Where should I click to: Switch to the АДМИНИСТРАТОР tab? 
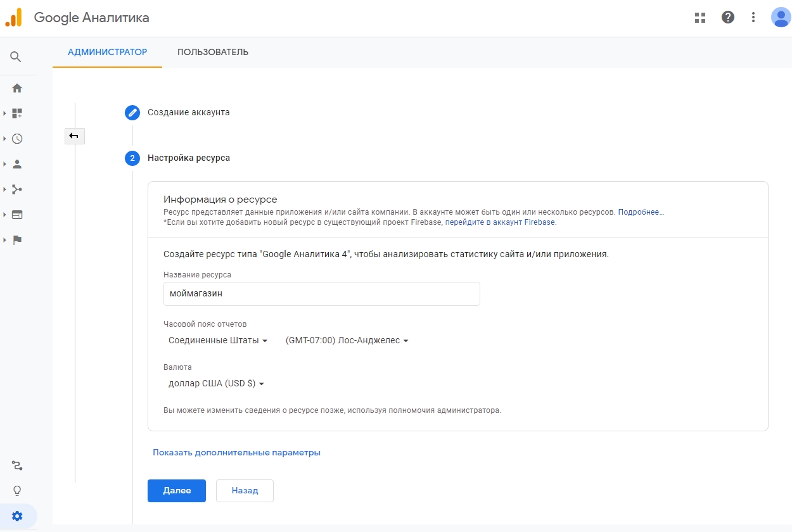pos(107,52)
